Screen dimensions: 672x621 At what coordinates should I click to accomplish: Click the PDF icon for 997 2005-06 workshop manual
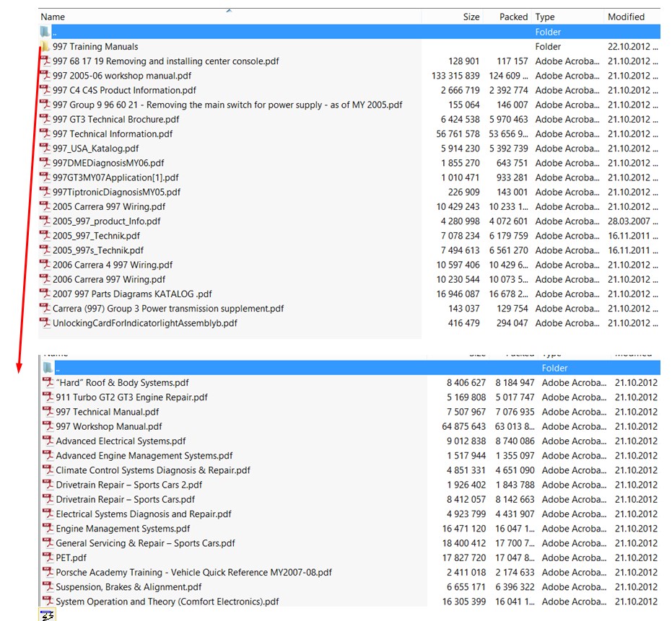(x=45, y=76)
